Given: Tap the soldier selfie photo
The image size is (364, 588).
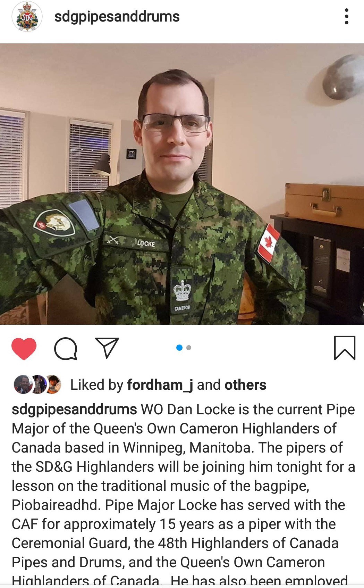Looking at the screenshot, I should pyautogui.click(x=182, y=184).
